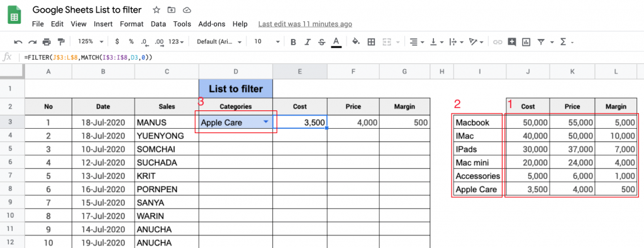Toggle Strikethrough formatting

click(321, 42)
